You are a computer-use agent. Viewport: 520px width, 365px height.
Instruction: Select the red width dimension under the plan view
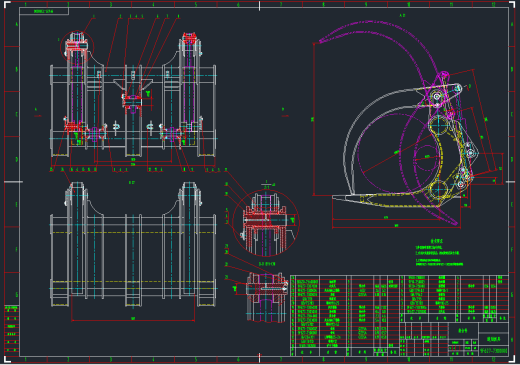tap(133, 320)
